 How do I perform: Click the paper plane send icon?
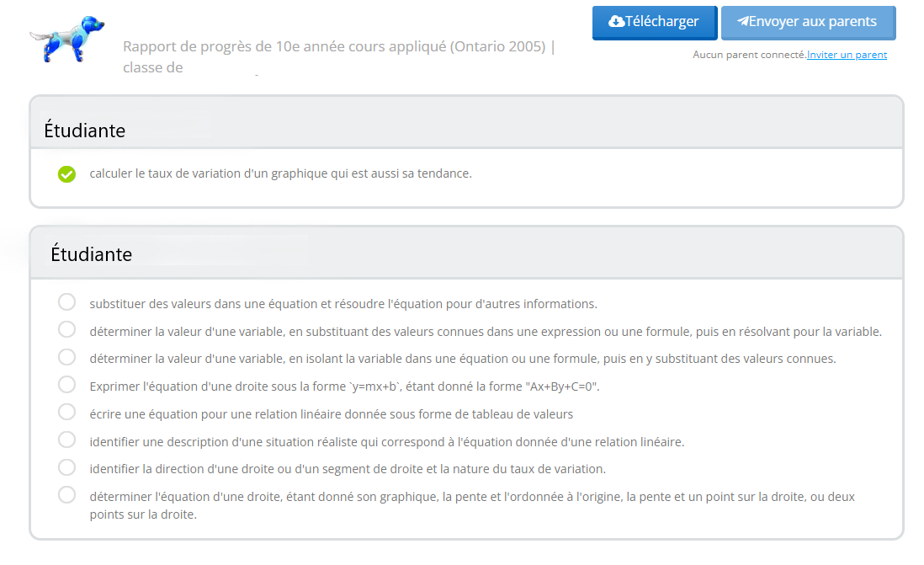[x=742, y=21]
